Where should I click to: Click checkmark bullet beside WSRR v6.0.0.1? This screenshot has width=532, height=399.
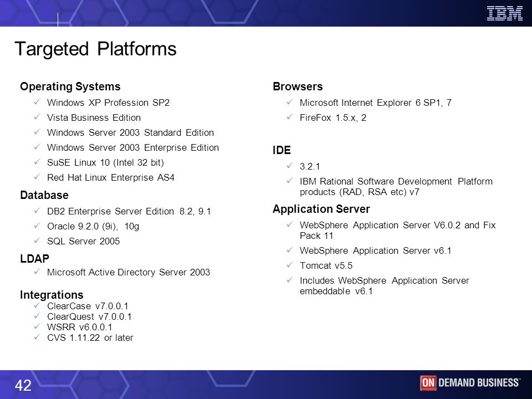tap(37, 326)
